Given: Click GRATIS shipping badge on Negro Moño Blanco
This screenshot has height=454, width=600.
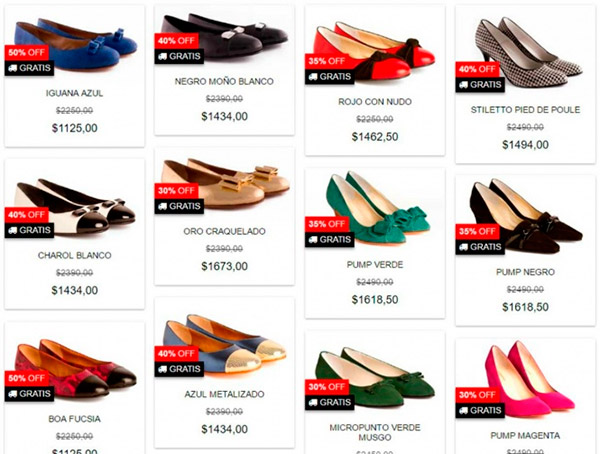Looking at the screenshot, I should (179, 56).
